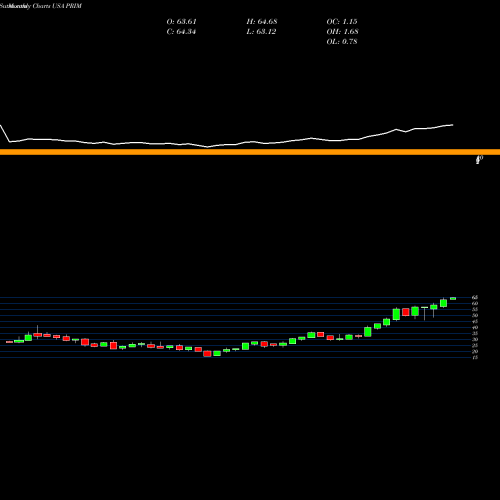Click the 50 price axis label
Viewport: 500px width, 500px height.
coord(475,315)
